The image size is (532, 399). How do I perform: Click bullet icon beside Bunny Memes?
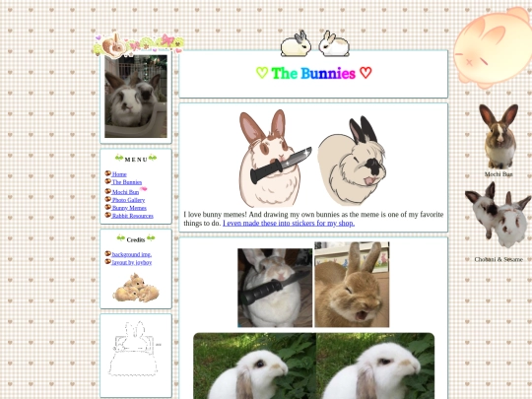(x=108, y=207)
